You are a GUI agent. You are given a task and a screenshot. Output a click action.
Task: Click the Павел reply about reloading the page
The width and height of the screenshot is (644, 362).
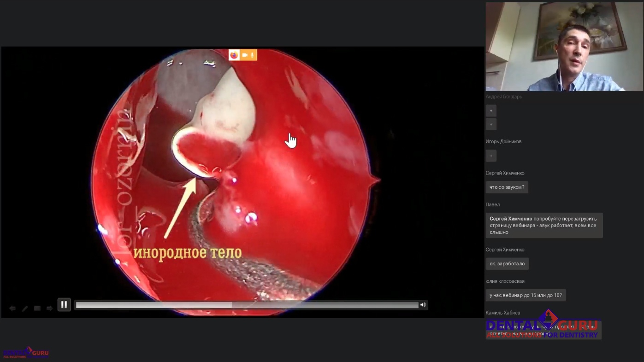(x=544, y=225)
